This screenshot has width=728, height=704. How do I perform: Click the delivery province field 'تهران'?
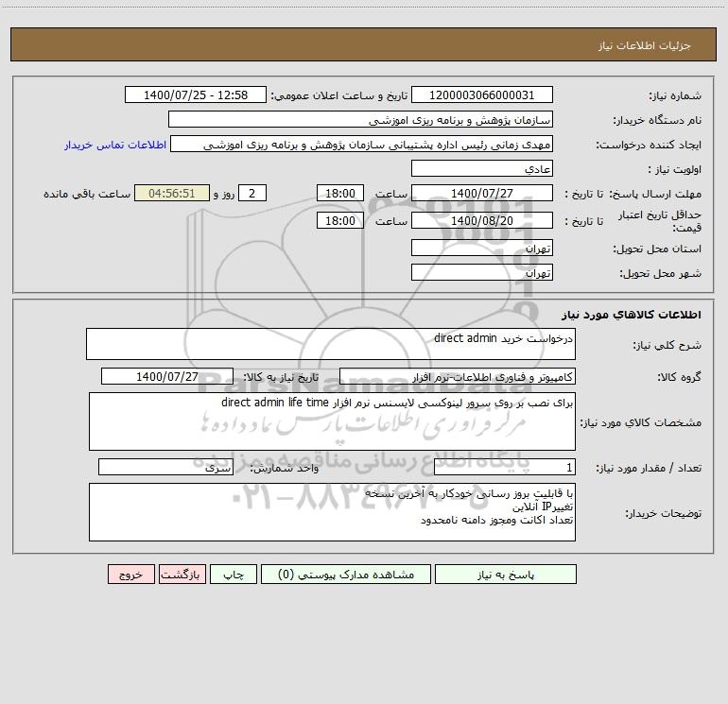pos(482,248)
